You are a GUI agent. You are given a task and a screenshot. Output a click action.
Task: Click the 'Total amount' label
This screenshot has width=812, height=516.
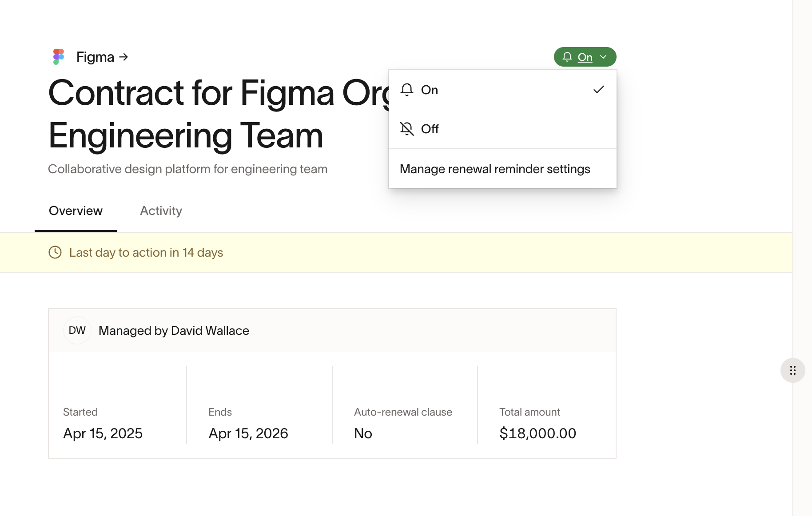pyautogui.click(x=529, y=412)
